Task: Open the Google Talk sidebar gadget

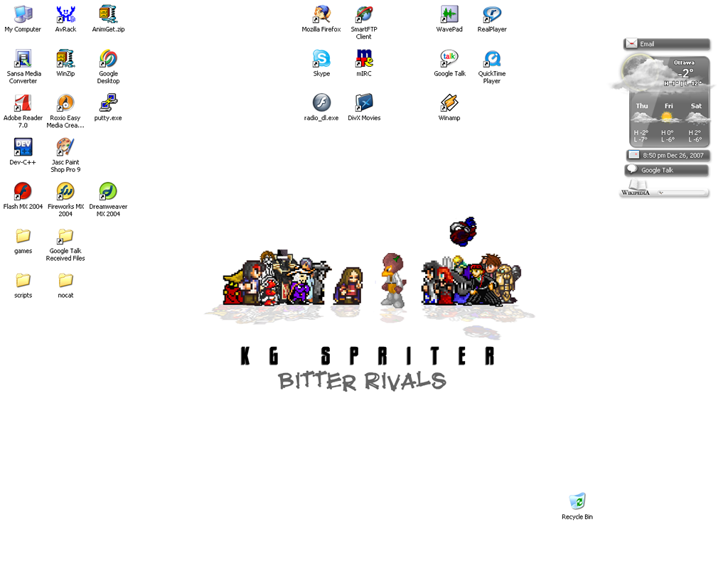Action: click(x=667, y=171)
